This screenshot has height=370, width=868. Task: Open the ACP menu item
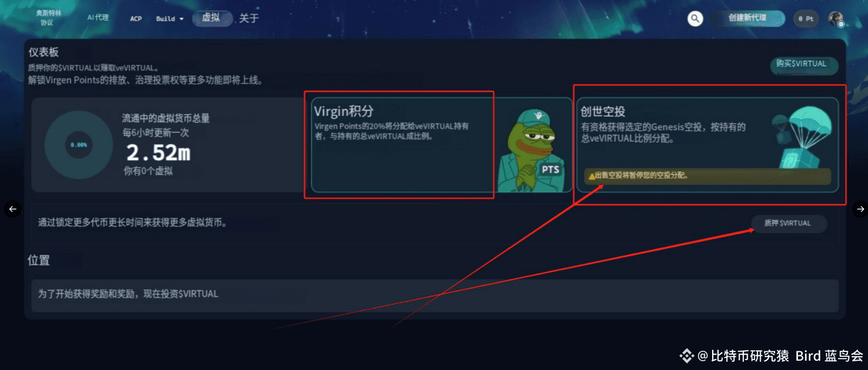pos(136,19)
